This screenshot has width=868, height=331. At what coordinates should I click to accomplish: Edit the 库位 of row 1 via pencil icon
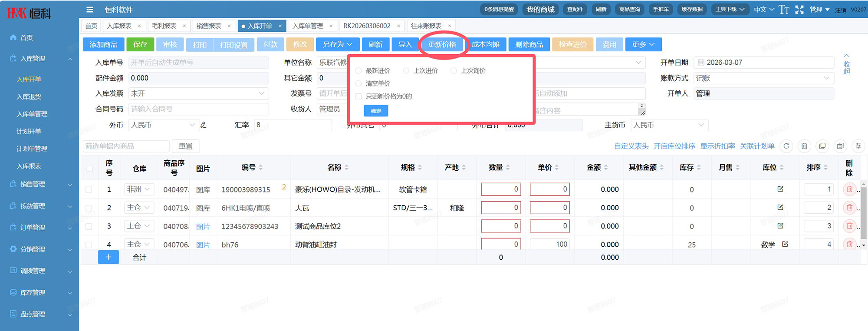point(780,189)
